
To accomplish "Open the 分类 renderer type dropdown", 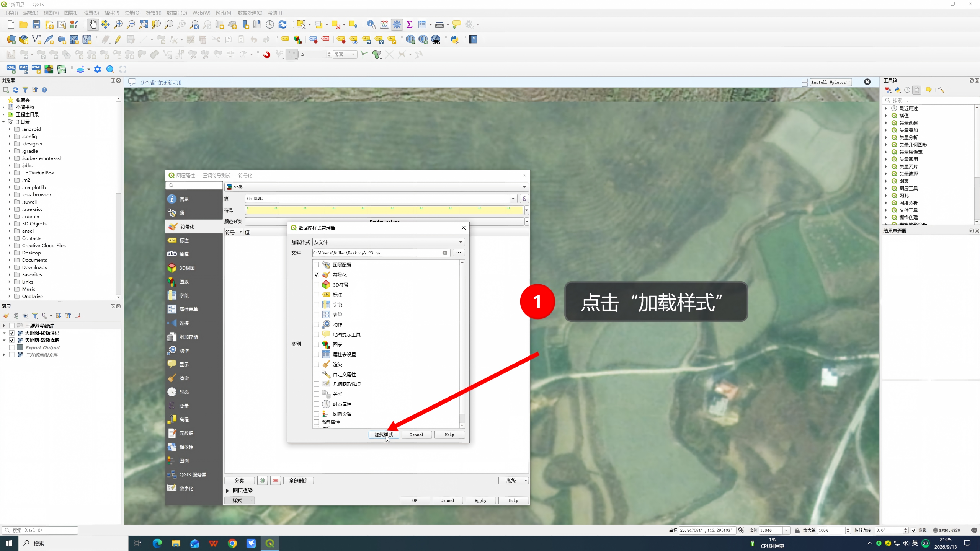I will pyautogui.click(x=377, y=187).
